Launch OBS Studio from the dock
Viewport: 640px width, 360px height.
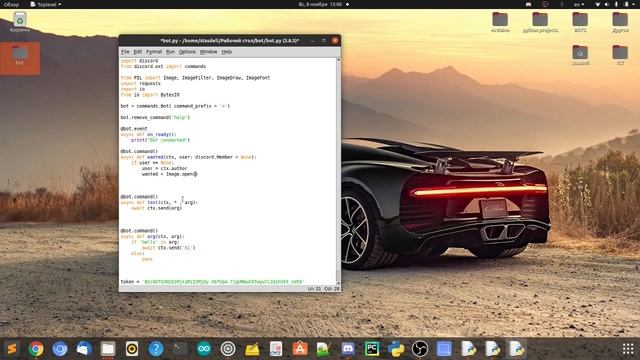point(420,349)
